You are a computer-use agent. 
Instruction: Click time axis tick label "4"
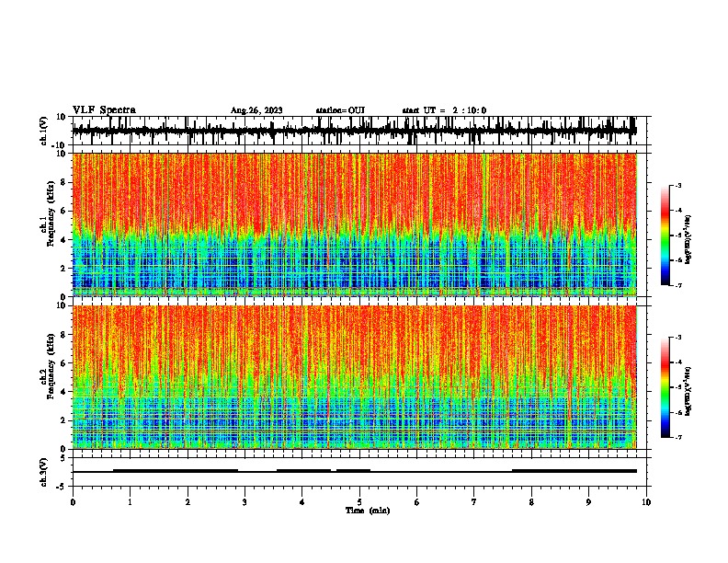coord(302,502)
